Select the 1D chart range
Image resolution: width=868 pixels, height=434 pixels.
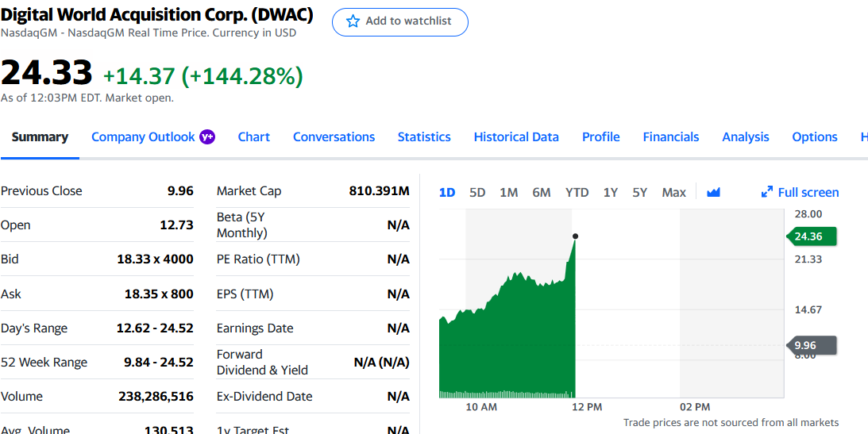point(447,192)
